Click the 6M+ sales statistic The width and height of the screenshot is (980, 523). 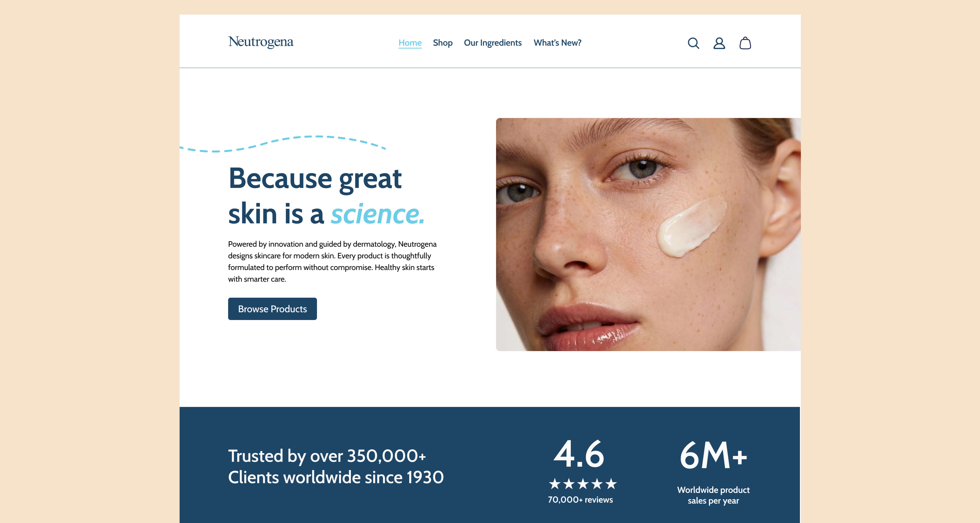point(713,455)
